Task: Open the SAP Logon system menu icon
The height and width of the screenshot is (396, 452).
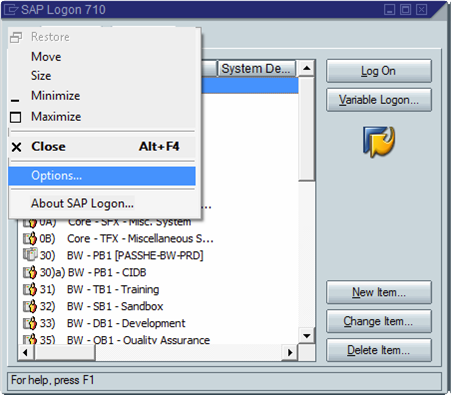Action: (x=10, y=10)
